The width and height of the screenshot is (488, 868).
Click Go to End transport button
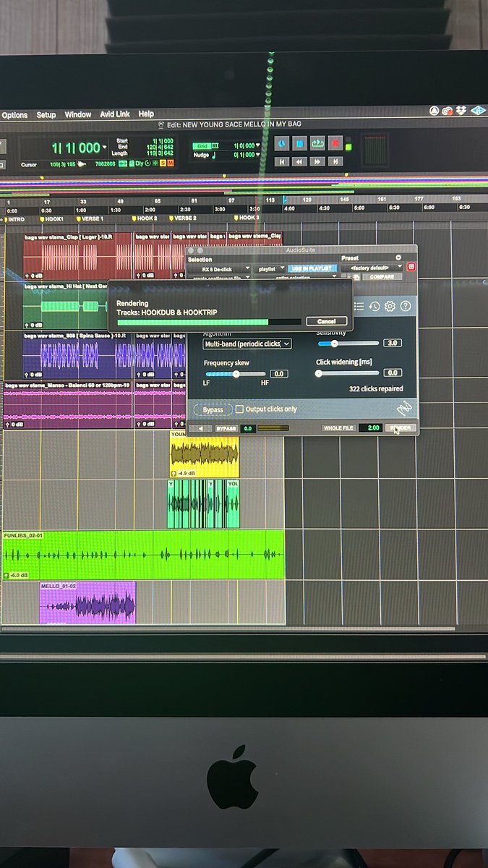pyautogui.click(x=335, y=161)
